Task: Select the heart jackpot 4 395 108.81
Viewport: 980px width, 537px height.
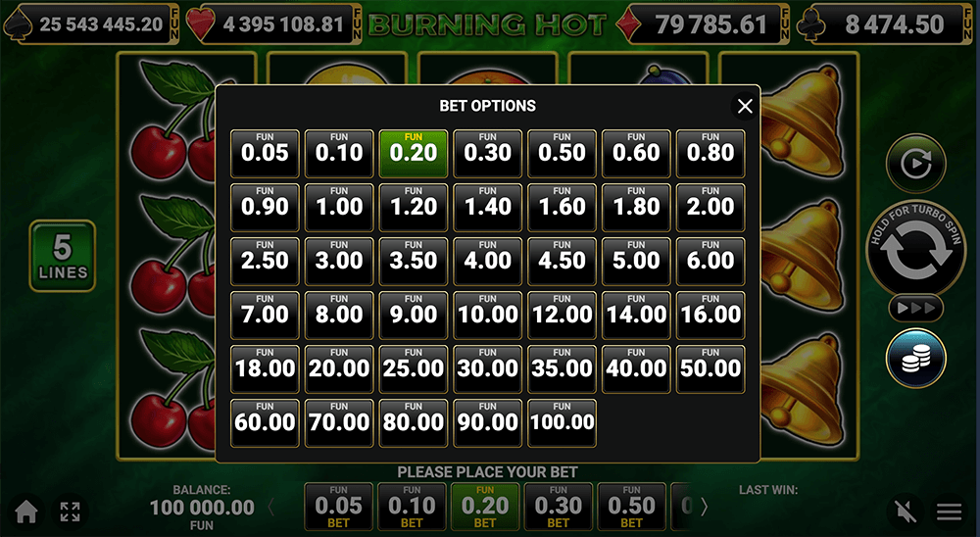Action: tap(273, 24)
